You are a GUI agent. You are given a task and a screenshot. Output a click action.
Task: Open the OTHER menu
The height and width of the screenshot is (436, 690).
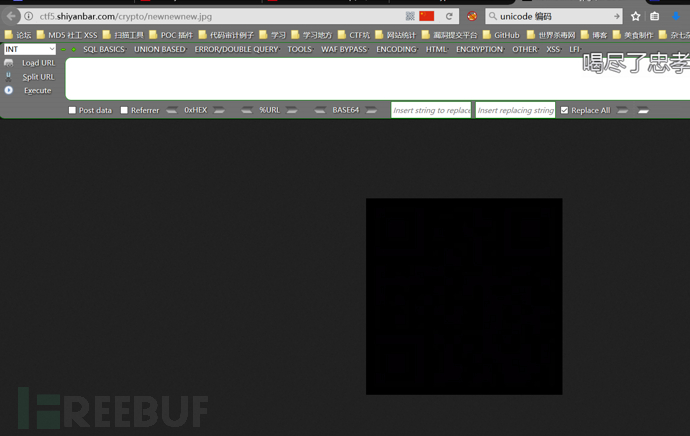click(x=525, y=49)
